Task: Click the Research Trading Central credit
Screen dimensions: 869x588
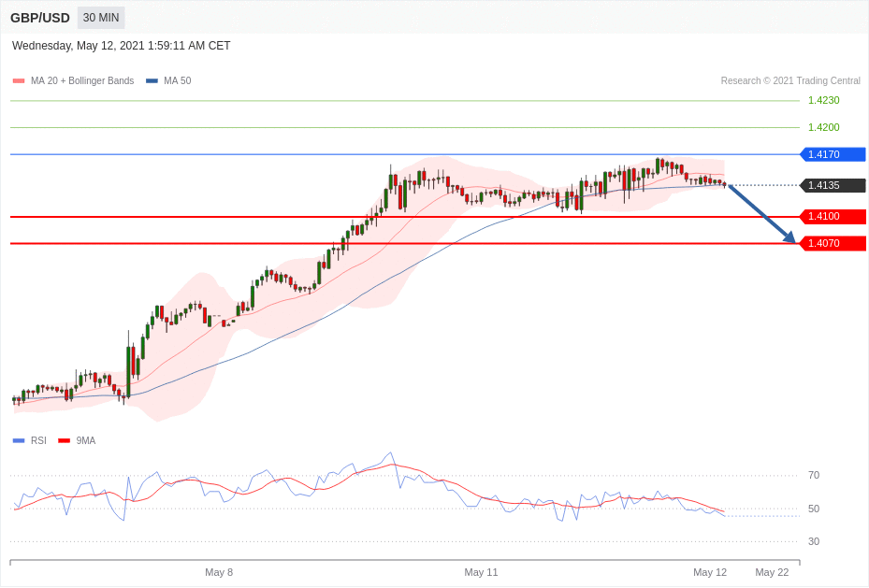Action: pyautogui.click(x=790, y=80)
